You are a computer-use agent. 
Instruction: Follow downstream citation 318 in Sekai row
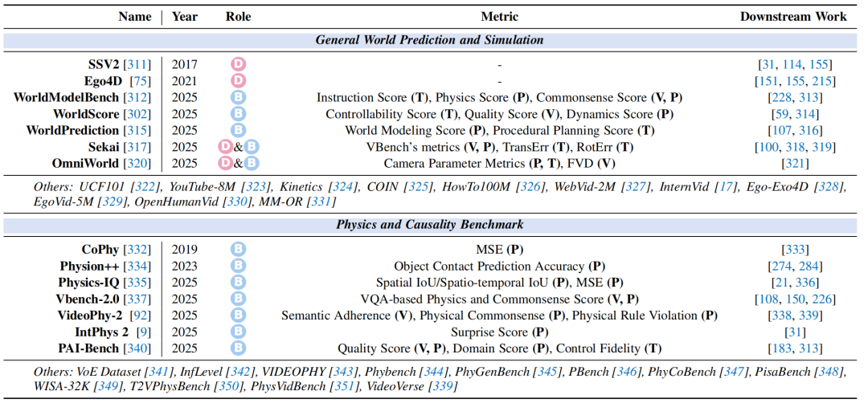(x=794, y=148)
